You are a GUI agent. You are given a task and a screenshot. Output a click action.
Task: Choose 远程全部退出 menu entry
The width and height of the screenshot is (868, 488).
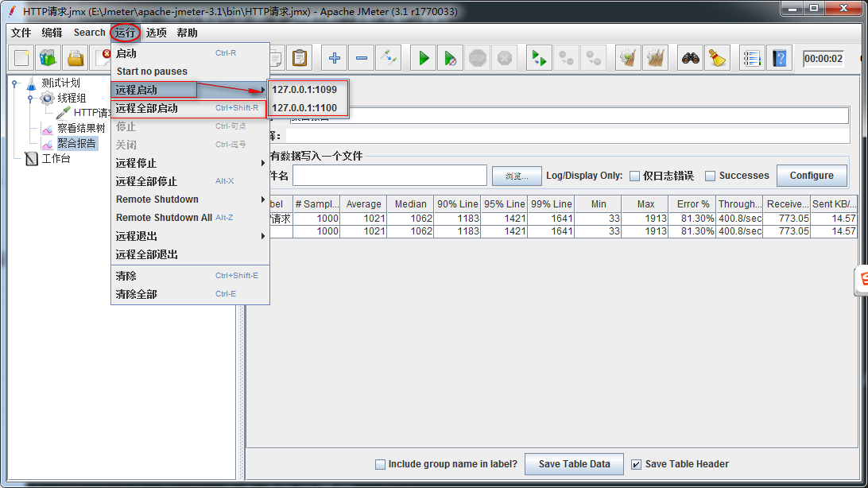pyautogui.click(x=190, y=254)
